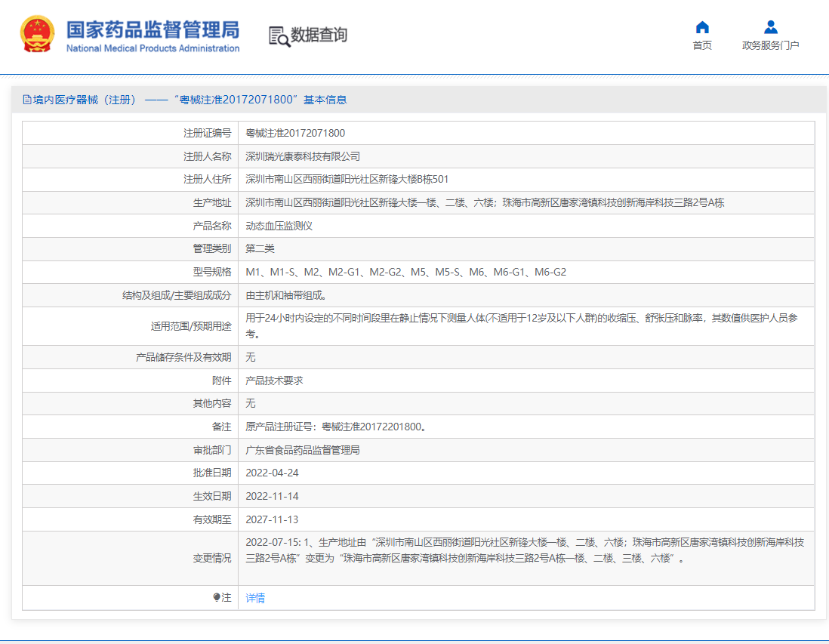Click the National Medical Products Administration subtitle
Image resolution: width=829 pixels, height=644 pixels.
click(153, 48)
